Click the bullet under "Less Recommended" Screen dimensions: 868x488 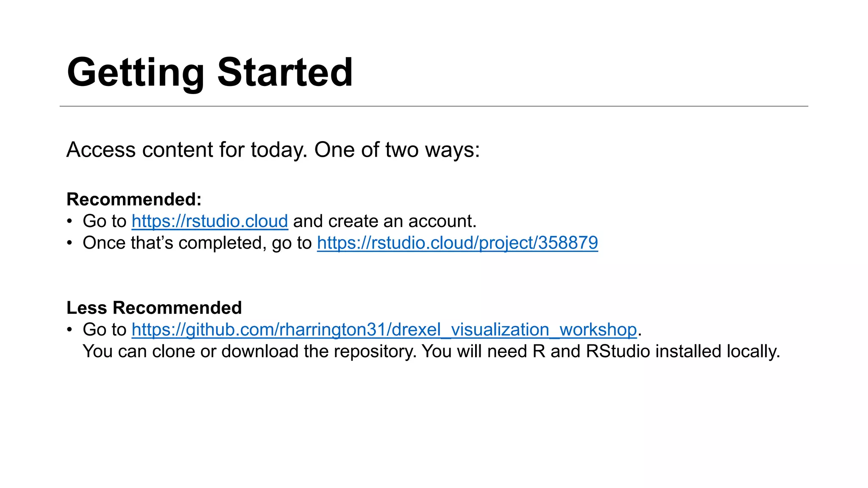tap(70, 330)
